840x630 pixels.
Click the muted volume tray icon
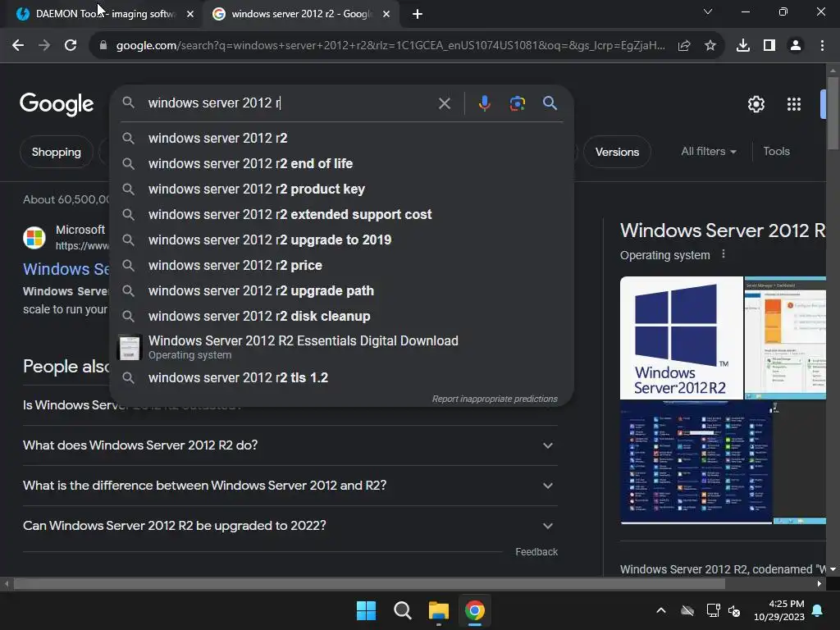click(734, 610)
